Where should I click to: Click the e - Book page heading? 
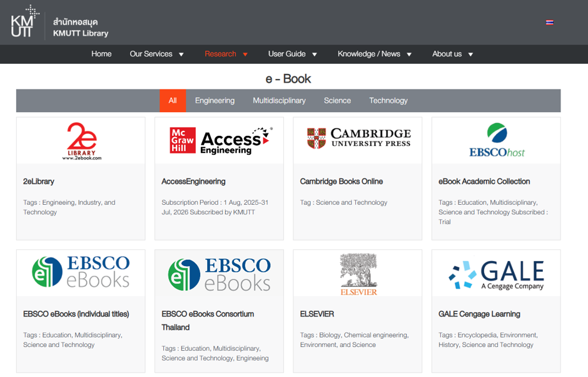(x=288, y=79)
